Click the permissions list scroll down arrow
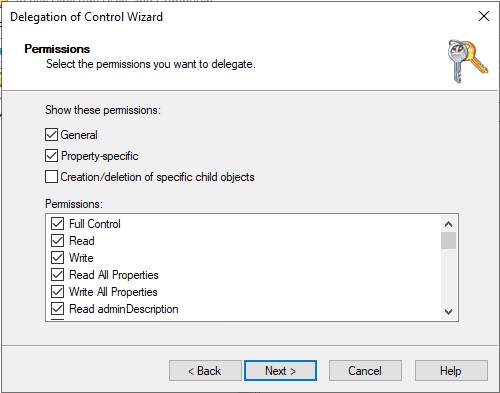500x393 pixels. tap(448, 312)
